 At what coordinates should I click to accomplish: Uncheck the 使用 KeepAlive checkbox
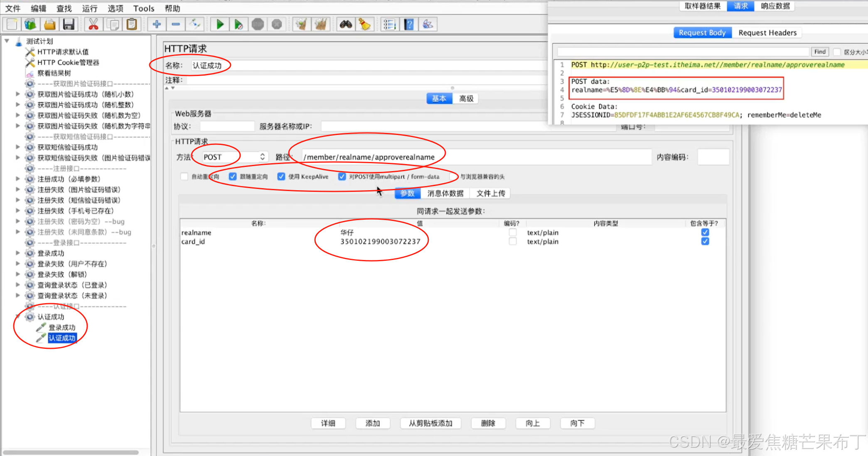click(x=281, y=177)
